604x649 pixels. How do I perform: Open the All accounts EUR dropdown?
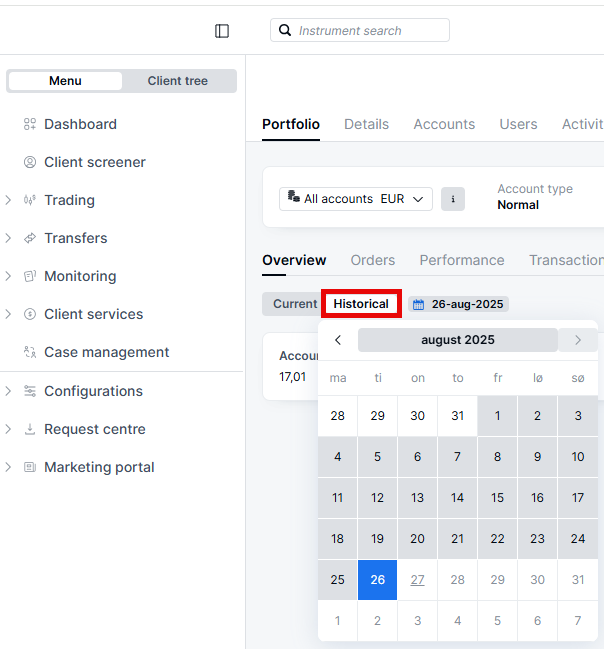point(356,199)
